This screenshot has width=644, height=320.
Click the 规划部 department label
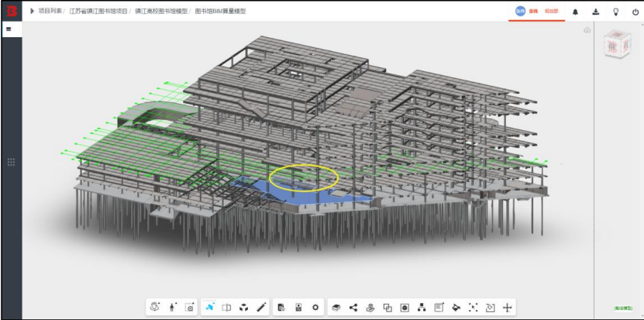click(552, 12)
